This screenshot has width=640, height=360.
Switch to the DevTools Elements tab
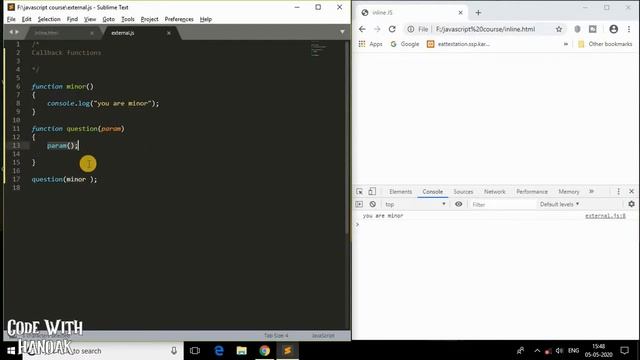coord(400,191)
